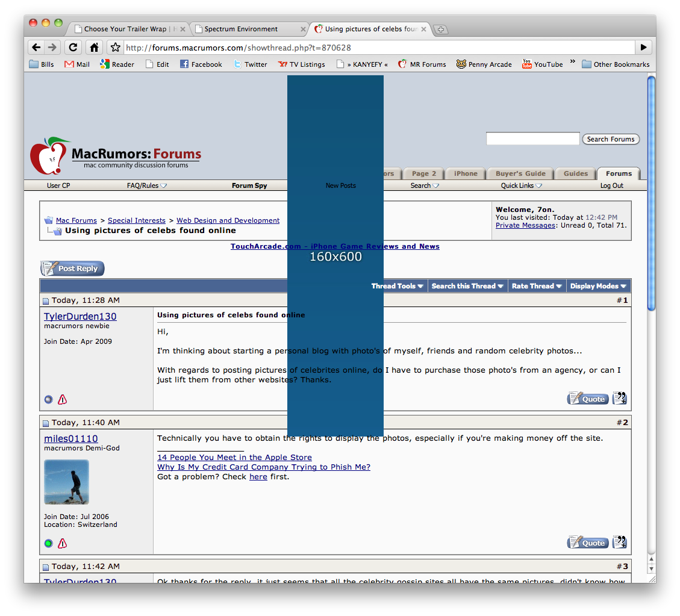This screenshot has height=616, width=680.
Task: Open the Rate Thread dropdown
Action: click(537, 286)
